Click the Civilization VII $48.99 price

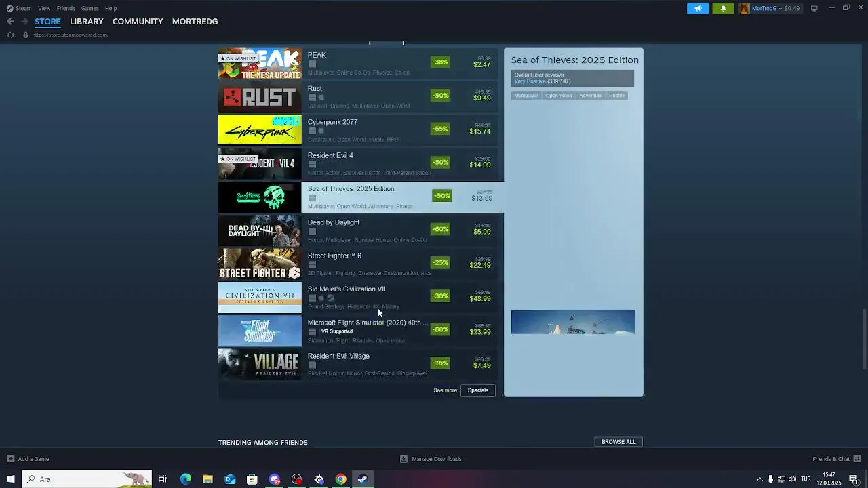tap(480, 298)
